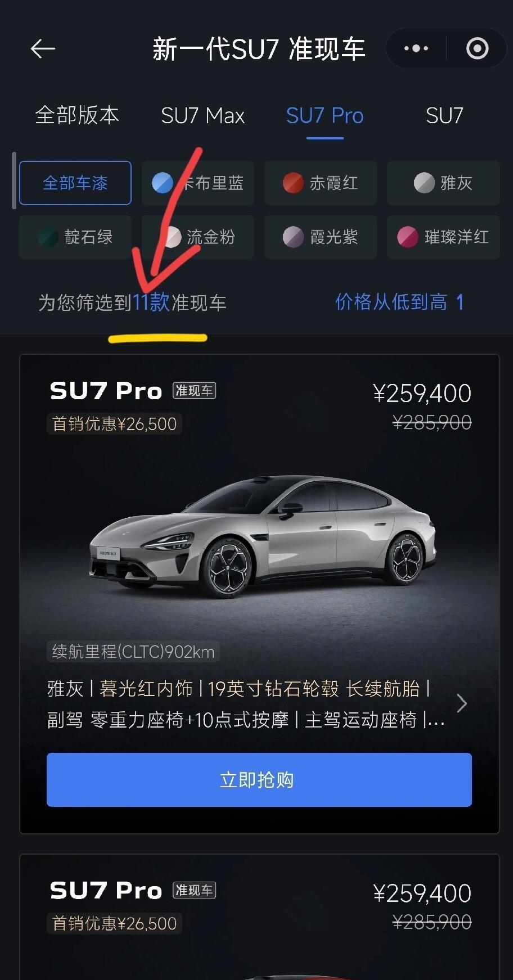This screenshot has width=513, height=980.
Task: Tap 首销优惠¥26,500 discount tag on first card
Action: [x=114, y=423]
